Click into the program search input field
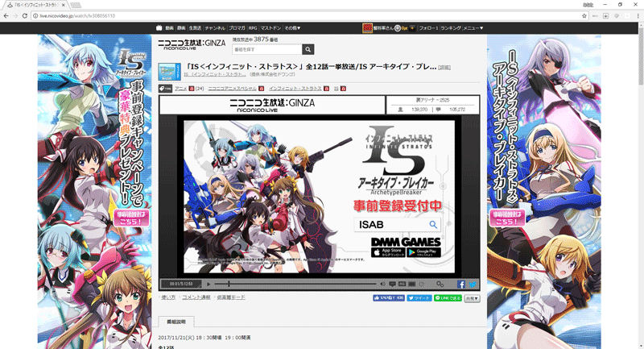This screenshot has width=644, height=349. 267,49
